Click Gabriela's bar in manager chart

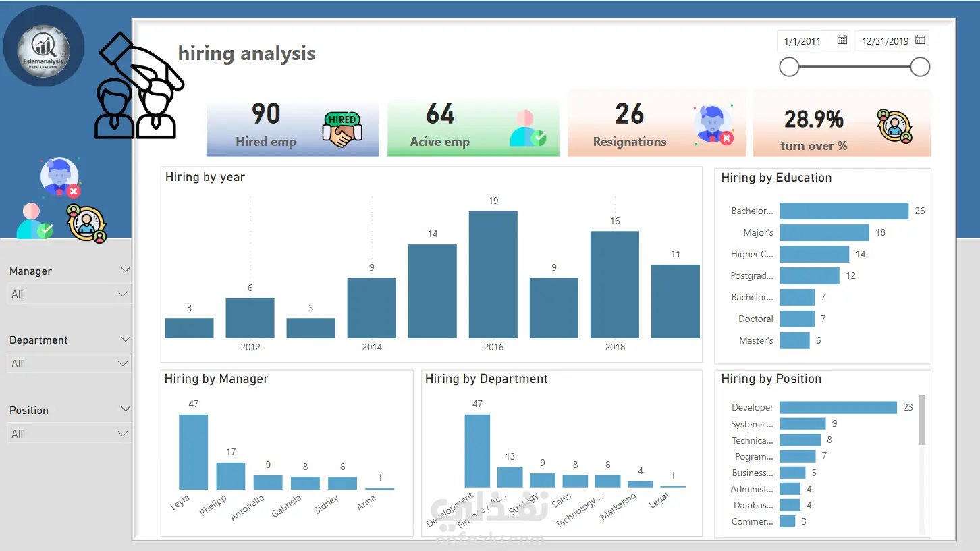click(x=305, y=483)
